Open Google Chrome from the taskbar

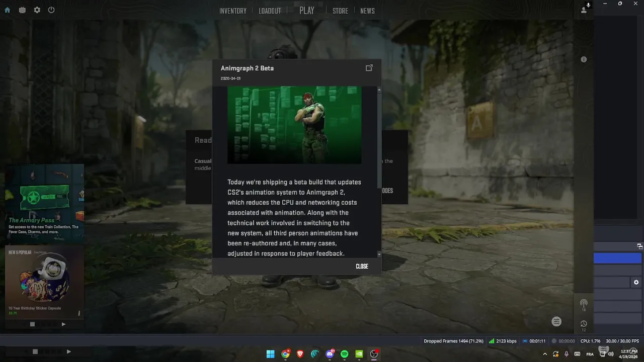point(285,354)
